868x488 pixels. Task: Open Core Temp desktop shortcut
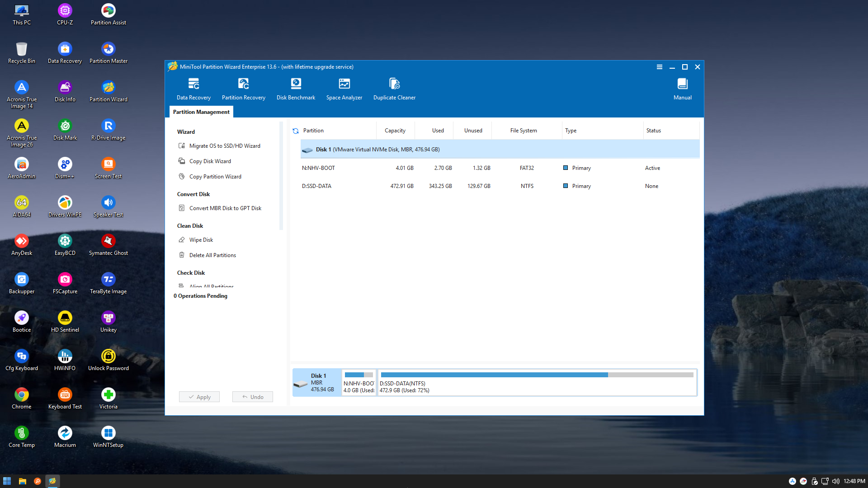[22, 437]
